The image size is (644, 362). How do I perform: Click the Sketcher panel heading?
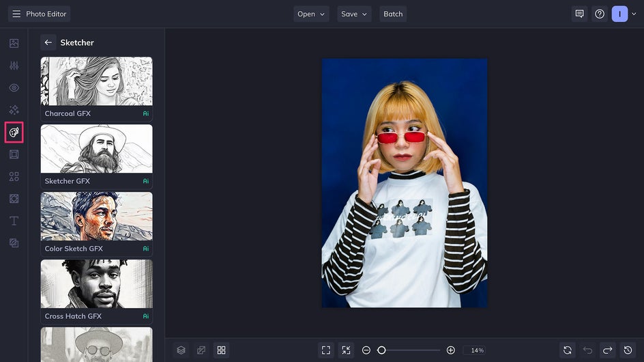77,42
